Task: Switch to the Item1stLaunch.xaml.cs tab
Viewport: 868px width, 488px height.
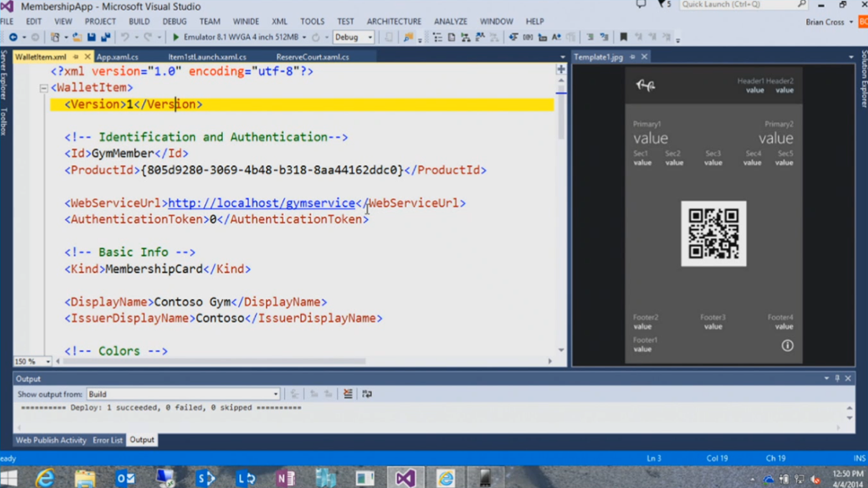Action: pos(207,57)
